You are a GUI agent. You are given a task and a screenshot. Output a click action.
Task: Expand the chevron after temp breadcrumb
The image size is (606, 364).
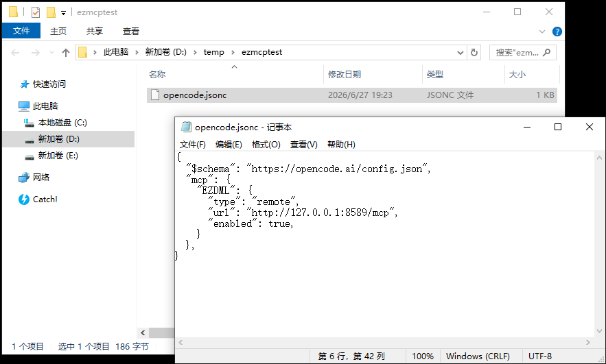coord(233,53)
